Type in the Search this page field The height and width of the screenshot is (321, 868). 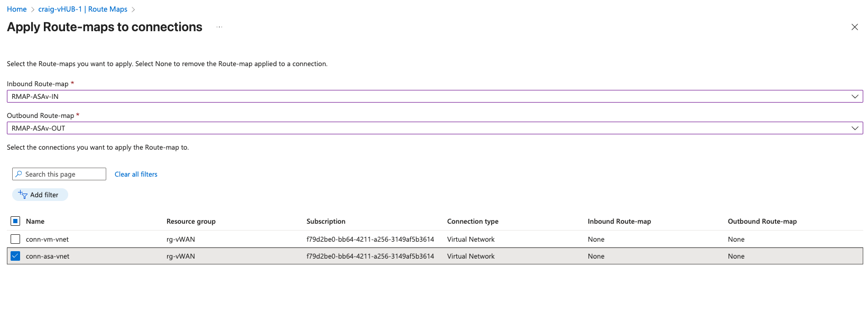pos(63,174)
